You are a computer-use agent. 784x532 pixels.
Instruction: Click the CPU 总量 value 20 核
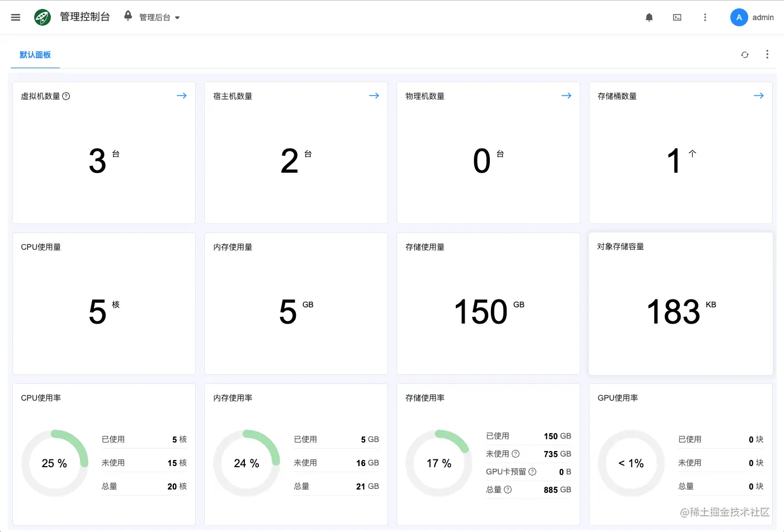point(177,486)
